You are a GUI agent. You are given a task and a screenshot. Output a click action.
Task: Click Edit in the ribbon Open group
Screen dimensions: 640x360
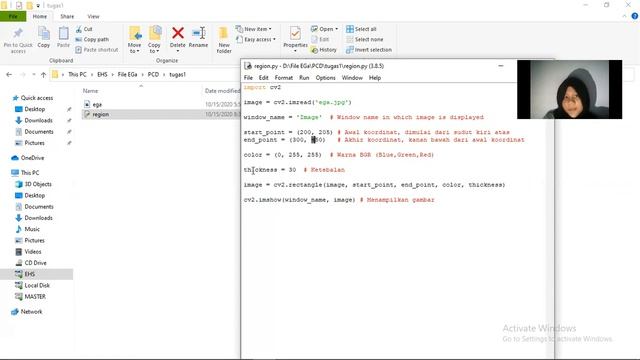(320, 40)
